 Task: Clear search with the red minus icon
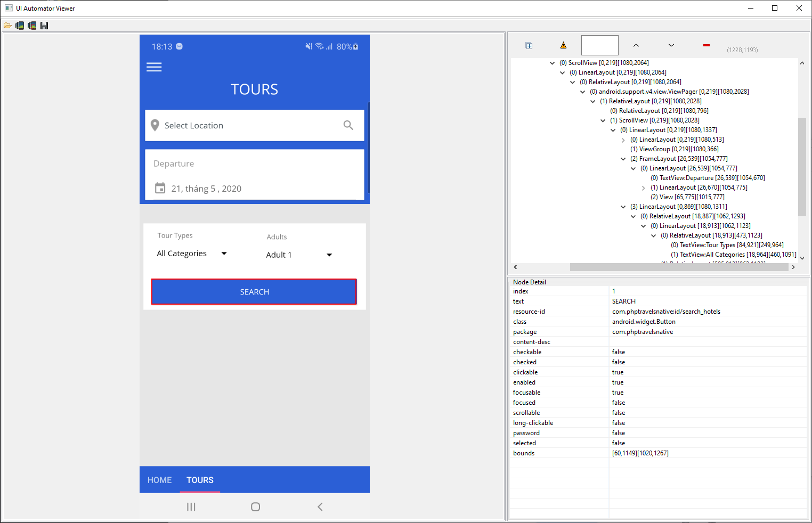(x=707, y=45)
